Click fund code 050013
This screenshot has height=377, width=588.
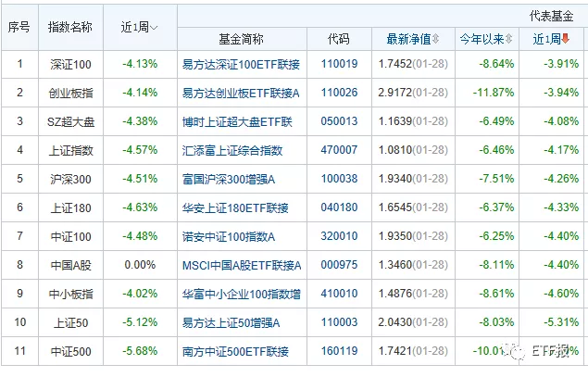click(x=340, y=121)
